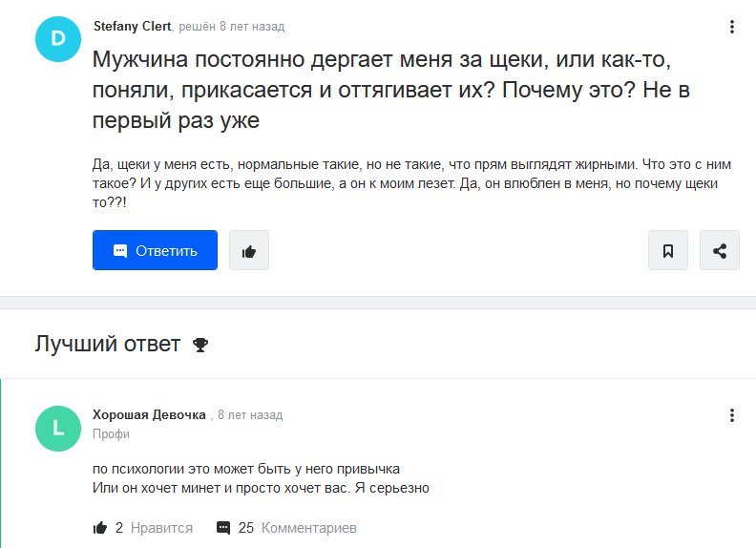The width and height of the screenshot is (756, 548).
Task: Open the question's three-dot options menu
Action: coord(732,27)
